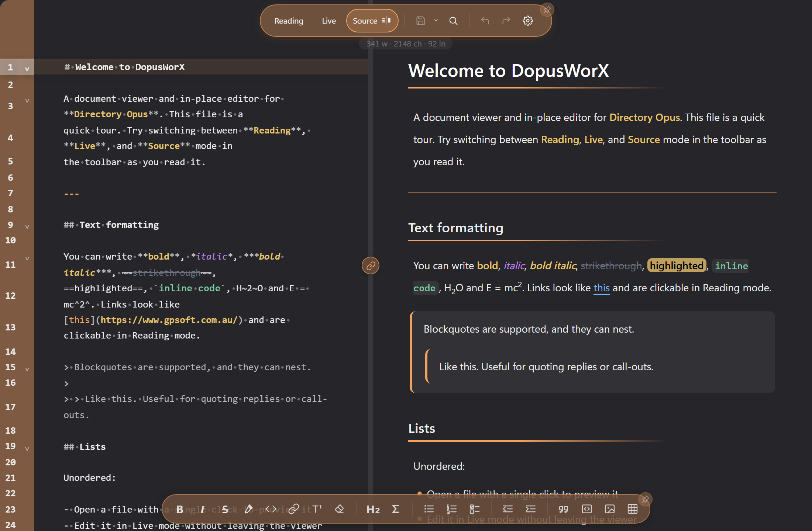
Task: Switch to Reading mode
Action: click(289, 21)
